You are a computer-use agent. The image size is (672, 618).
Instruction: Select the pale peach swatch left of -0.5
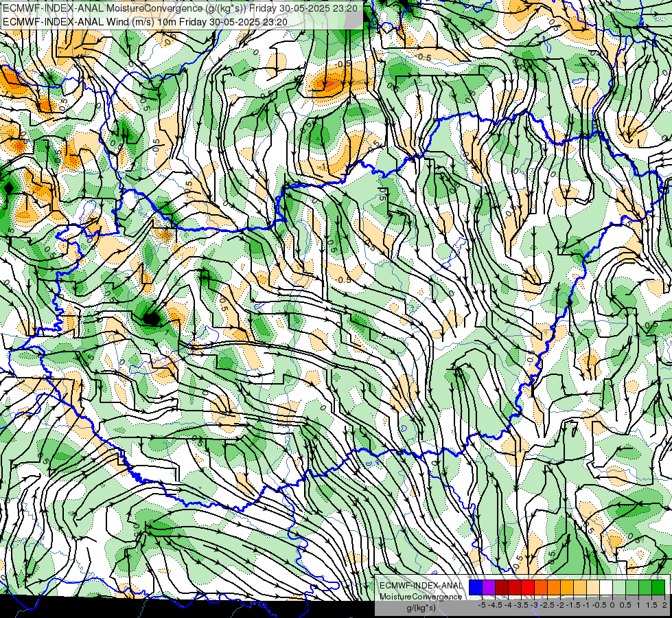click(x=593, y=587)
